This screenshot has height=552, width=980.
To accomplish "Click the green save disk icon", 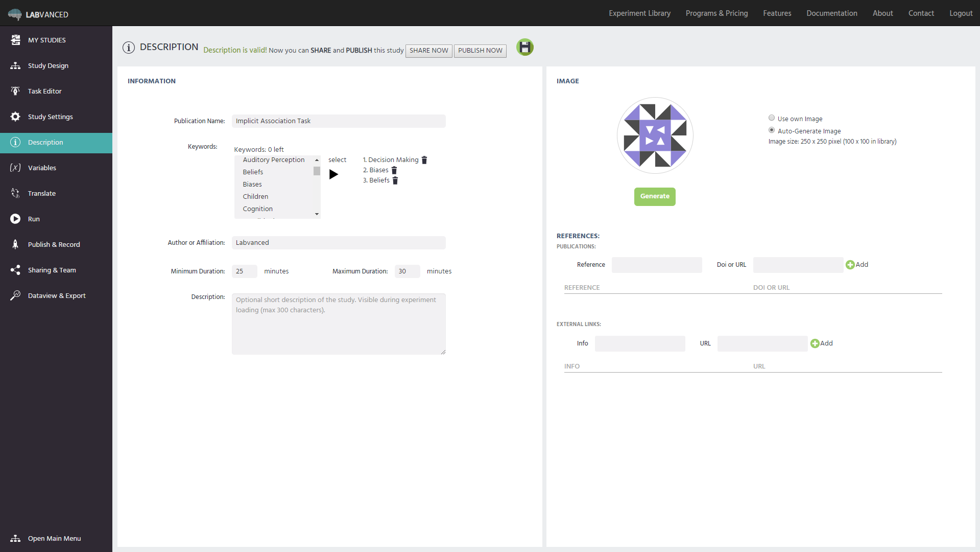I will tap(525, 47).
